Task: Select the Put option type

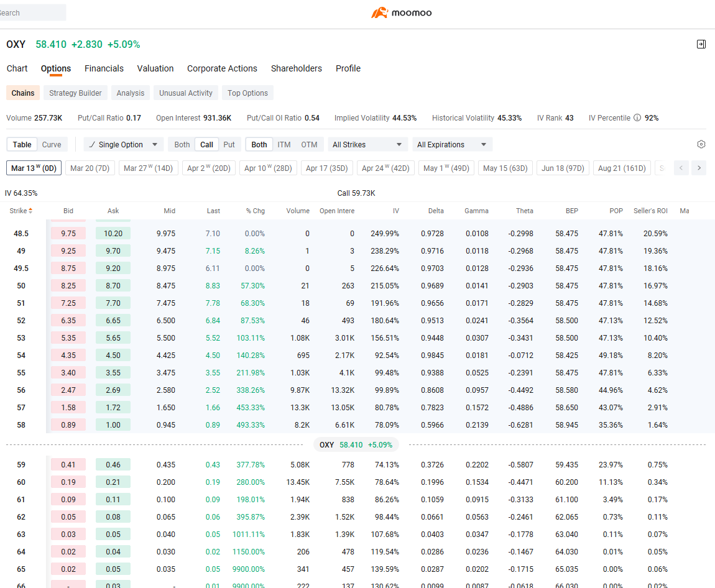Action: [x=229, y=144]
